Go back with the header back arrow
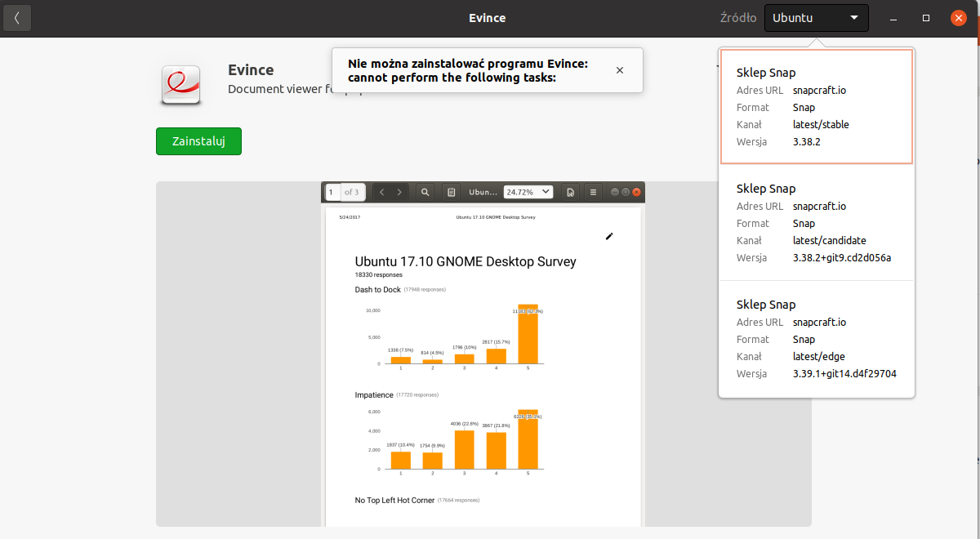980x539 pixels. click(x=17, y=18)
